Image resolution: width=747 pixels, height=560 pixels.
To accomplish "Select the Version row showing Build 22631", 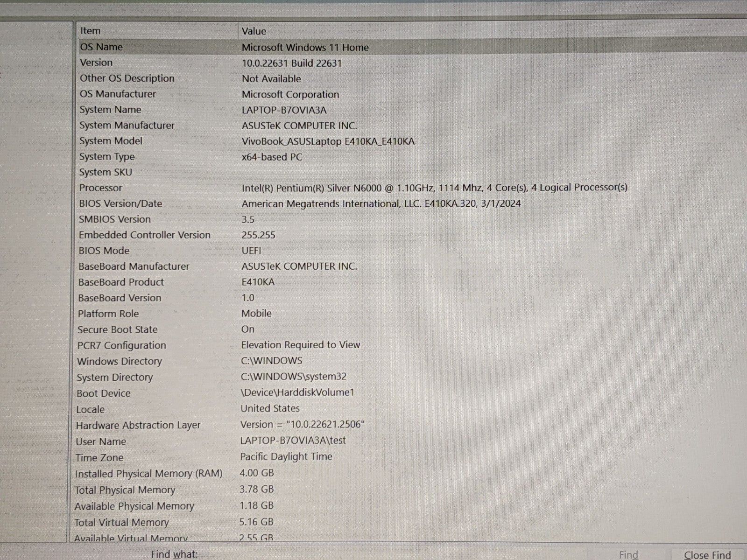I will pyautogui.click(x=96, y=63).
